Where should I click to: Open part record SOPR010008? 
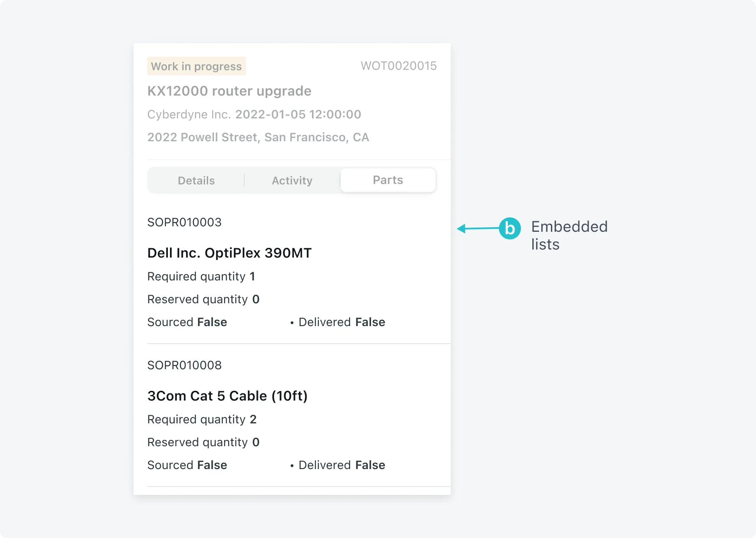(184, 365)
